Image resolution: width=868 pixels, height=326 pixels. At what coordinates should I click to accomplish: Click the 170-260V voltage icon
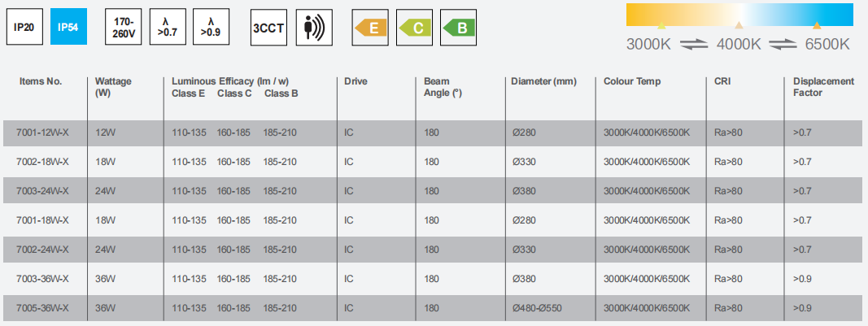(x=124, y=27)
